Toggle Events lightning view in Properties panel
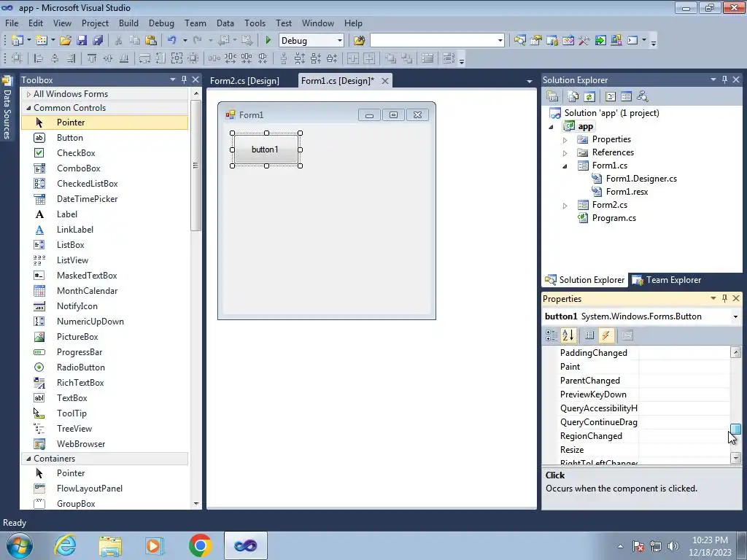 [605, 335]
